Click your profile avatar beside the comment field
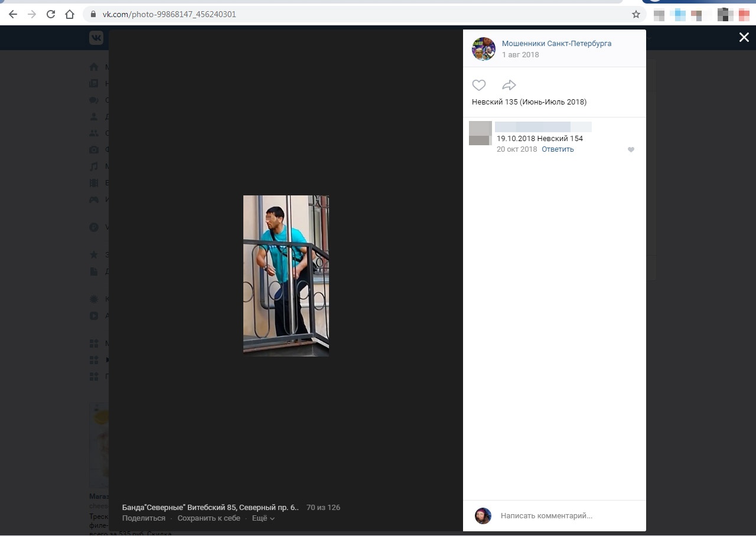 pyautogui.click(x=483, y=516)
